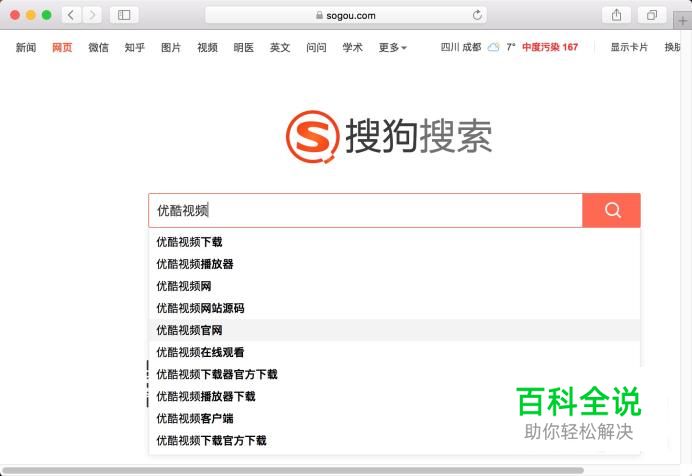
Task: Select suggestion 优酷视频下载
Action: tap(395, 242)
